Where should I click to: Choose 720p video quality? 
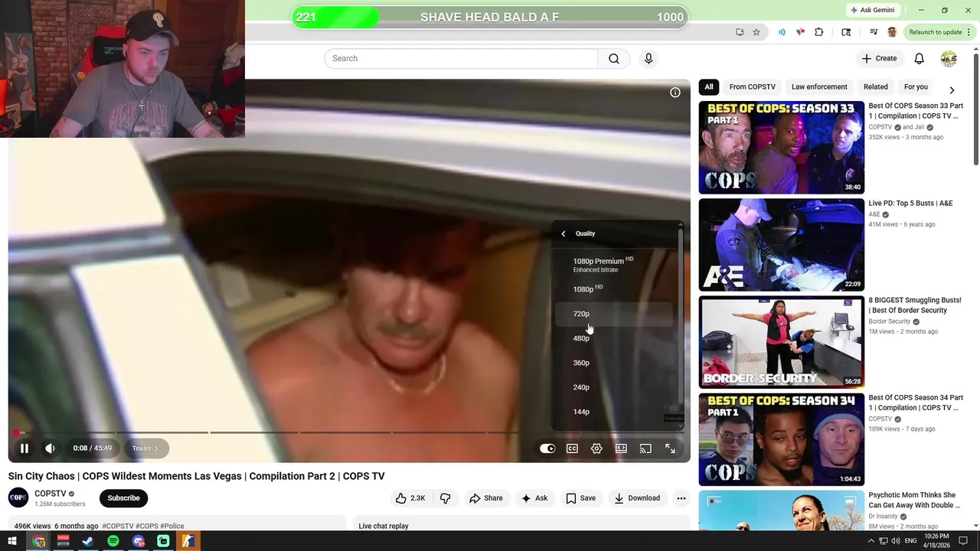tap(614, 314)
